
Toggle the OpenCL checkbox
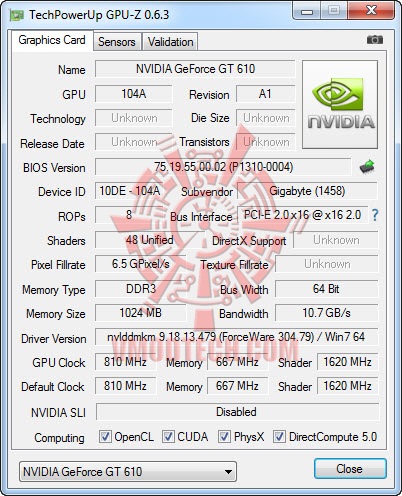(x=105, y=436)
